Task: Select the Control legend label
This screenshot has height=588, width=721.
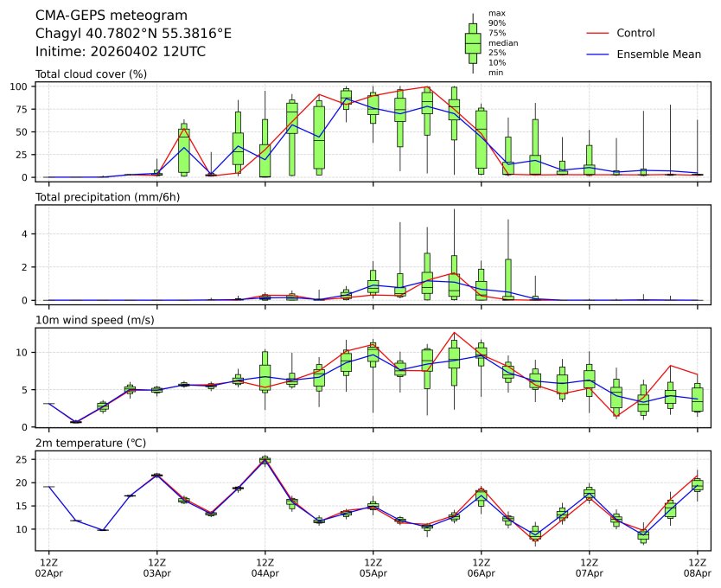Action: [x=635, y=33]
